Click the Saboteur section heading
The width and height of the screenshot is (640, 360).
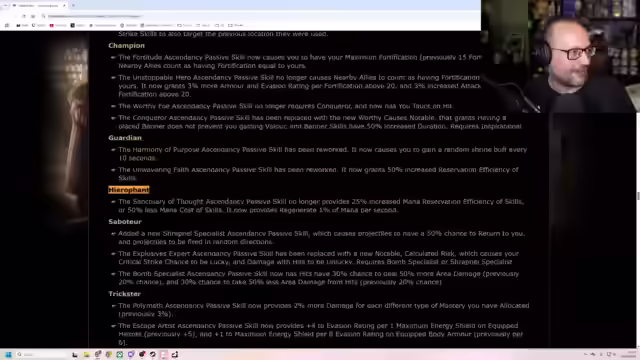[125, 222]
